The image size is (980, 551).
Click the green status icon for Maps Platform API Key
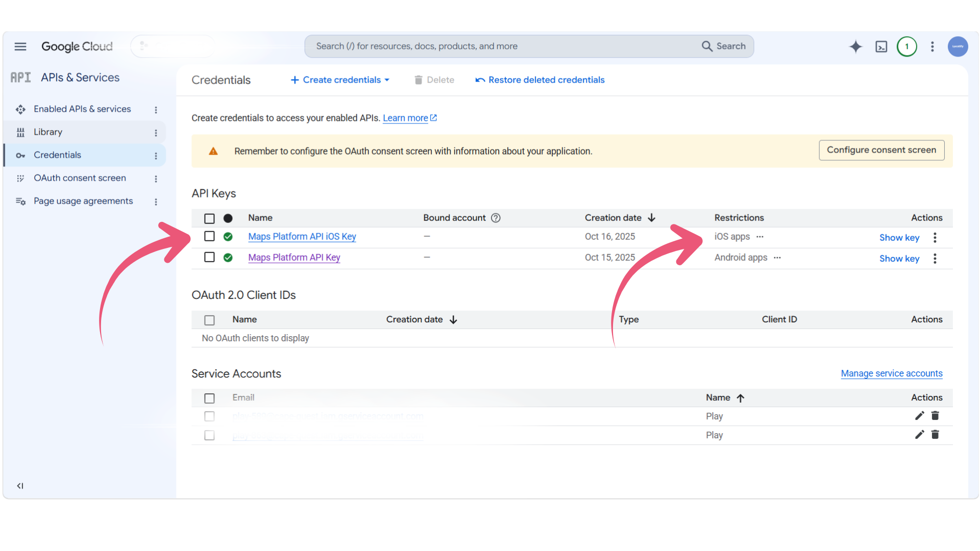point(228,258)
